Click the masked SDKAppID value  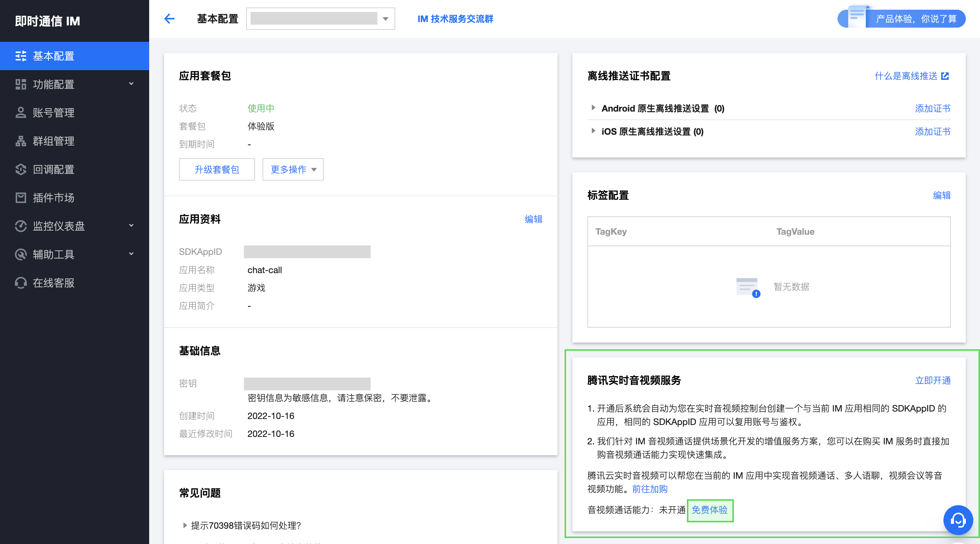pyautogui.click(x=307, y=251)
